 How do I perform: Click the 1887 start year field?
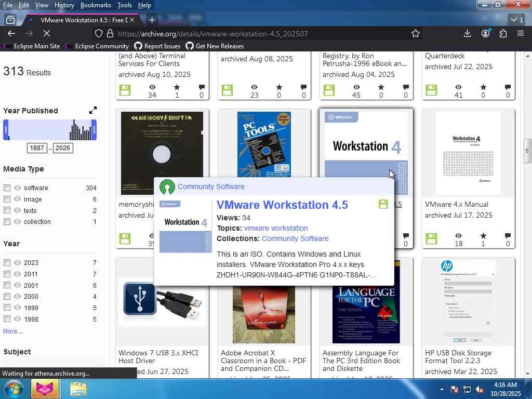[37, 148]
